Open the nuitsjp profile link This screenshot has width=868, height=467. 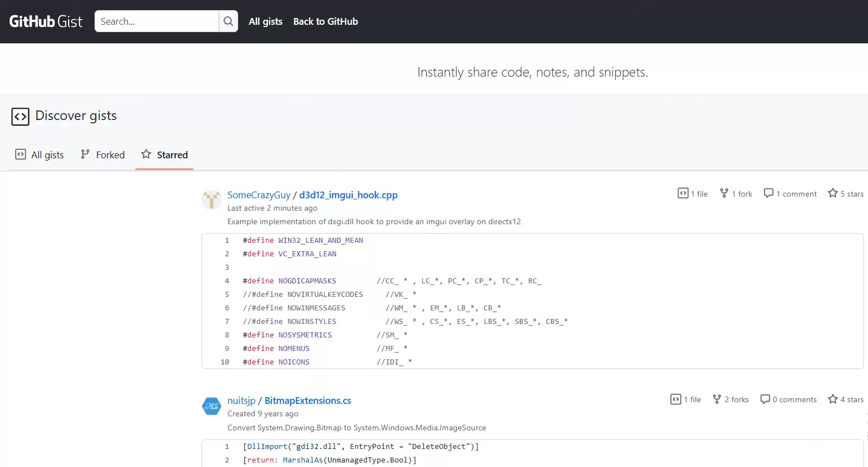[241, 401]
